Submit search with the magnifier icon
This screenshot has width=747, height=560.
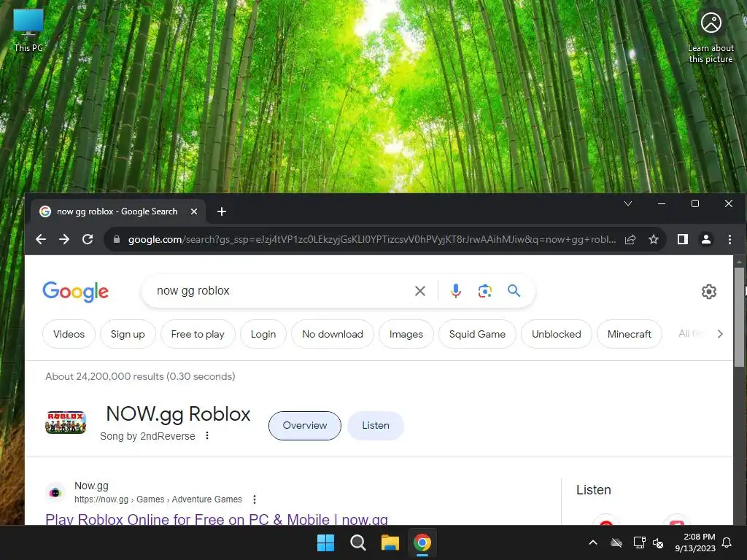tap(514, 290)
